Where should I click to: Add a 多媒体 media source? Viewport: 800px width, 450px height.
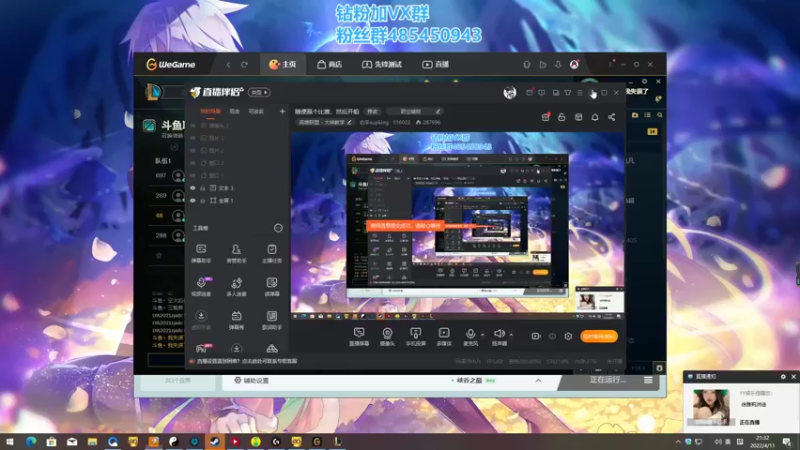(x=444, y=337)
